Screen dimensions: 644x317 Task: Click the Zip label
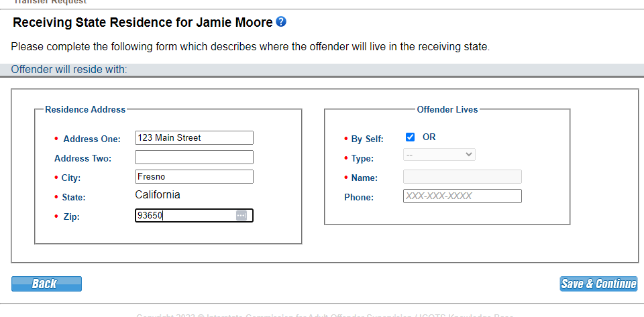pyautogui.click(x=72, y=217)
